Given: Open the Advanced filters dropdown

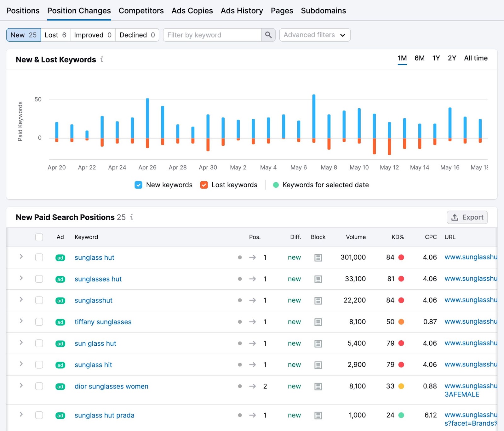Looking at the screenshot, I should 315,35.
